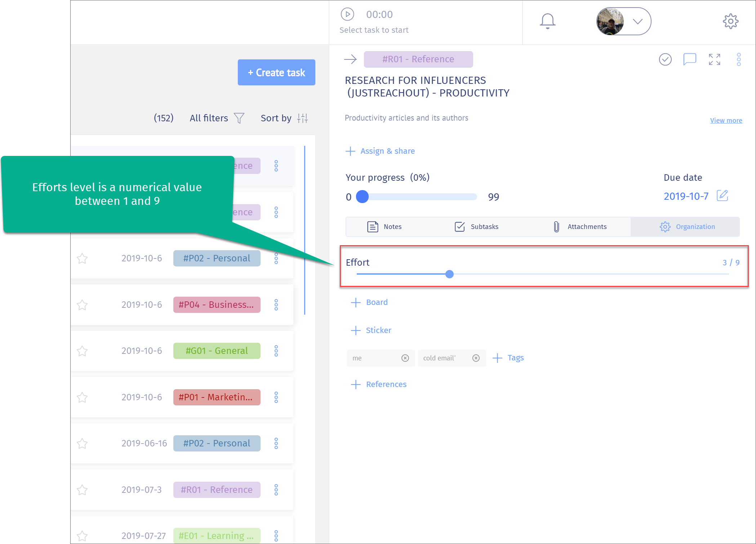Open three-dot menu for 2019-07-3 #R01 - Reference

(276, 490)
